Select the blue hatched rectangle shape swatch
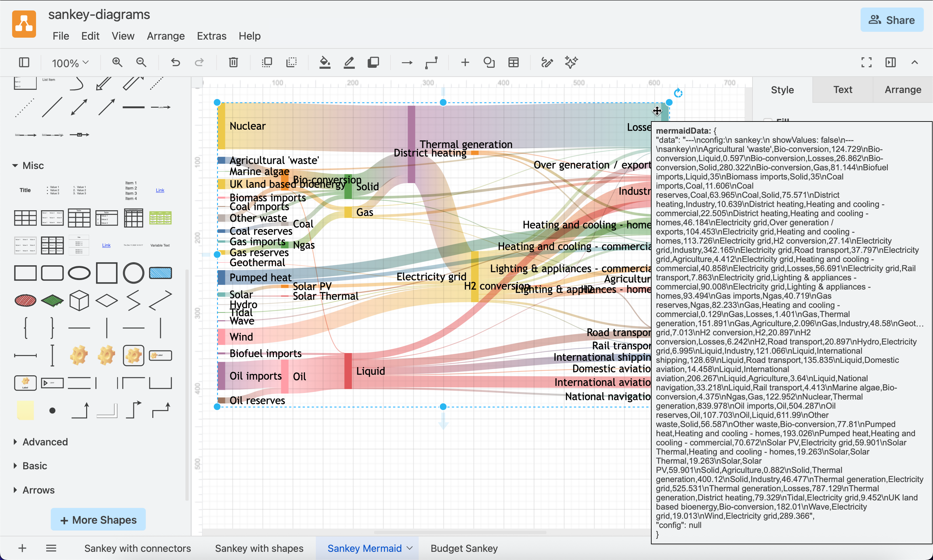 coord(160,273)
